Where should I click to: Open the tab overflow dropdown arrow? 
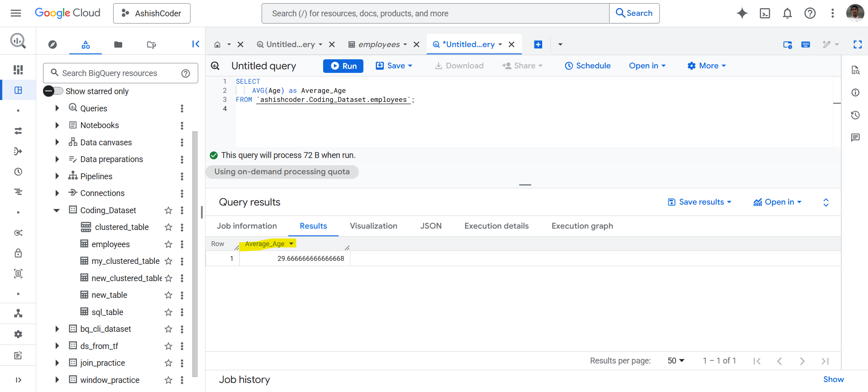(560, 44)
